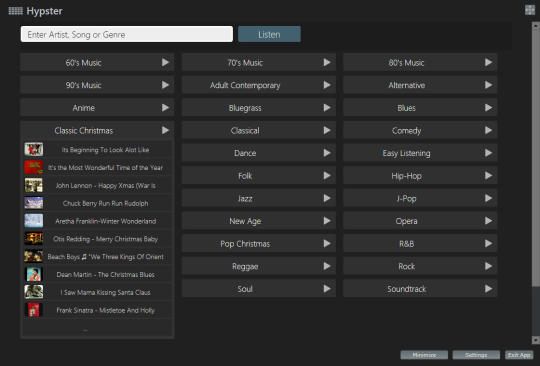Open thumbnail for Its Beginning To Look Alot Like
The height and width of the screenshot is (366, 540).
[34, 149]
